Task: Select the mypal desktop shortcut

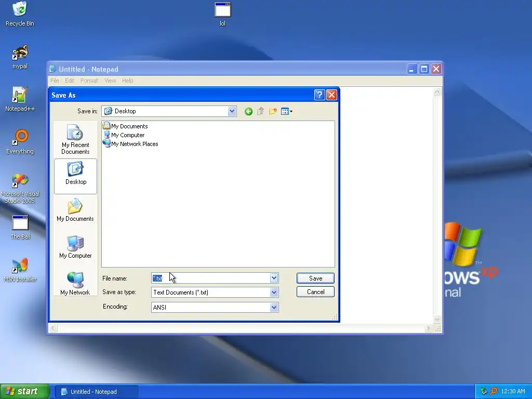Action: click(x=20, y=57)
